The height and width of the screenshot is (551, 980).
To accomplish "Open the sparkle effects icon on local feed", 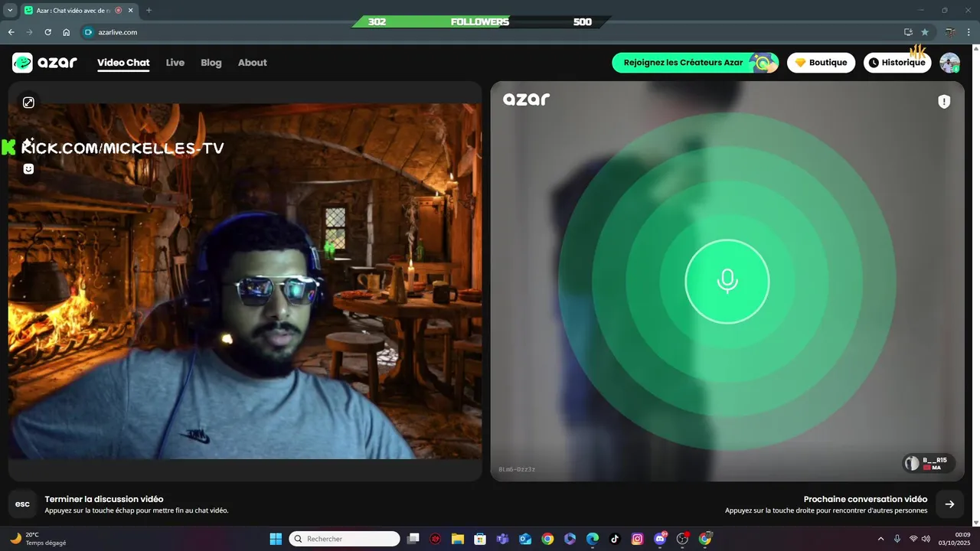I will click(28, 142).
